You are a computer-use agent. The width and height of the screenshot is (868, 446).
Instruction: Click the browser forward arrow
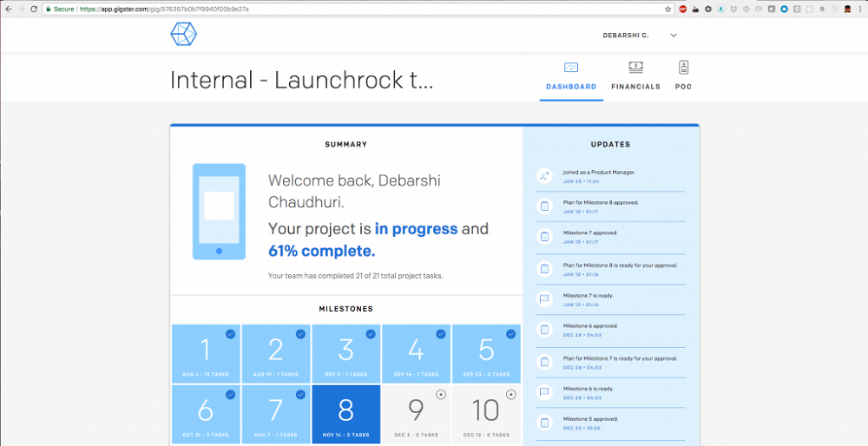21,10
